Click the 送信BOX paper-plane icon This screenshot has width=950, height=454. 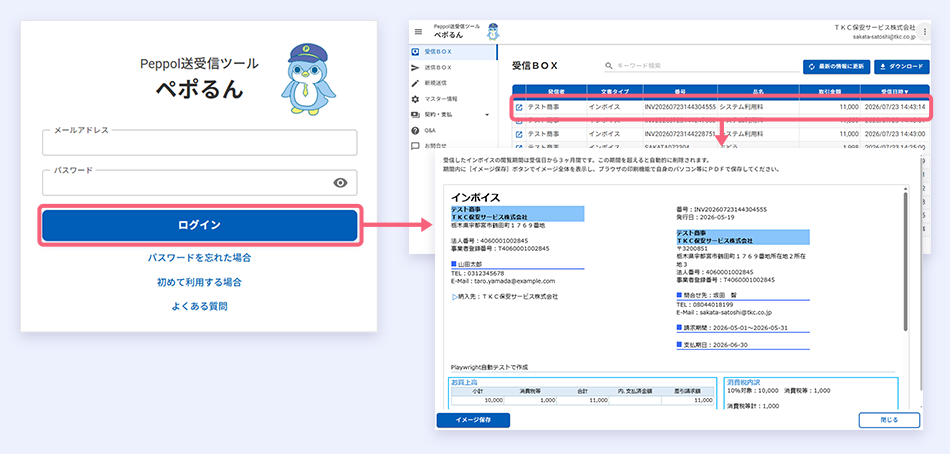[x=415, y=67]
